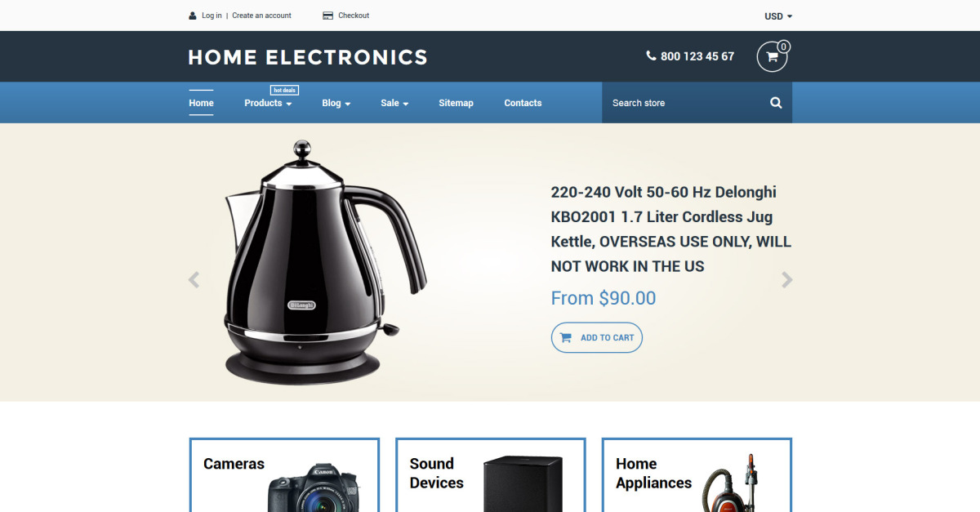Click the user icon beside Log in

193,16
